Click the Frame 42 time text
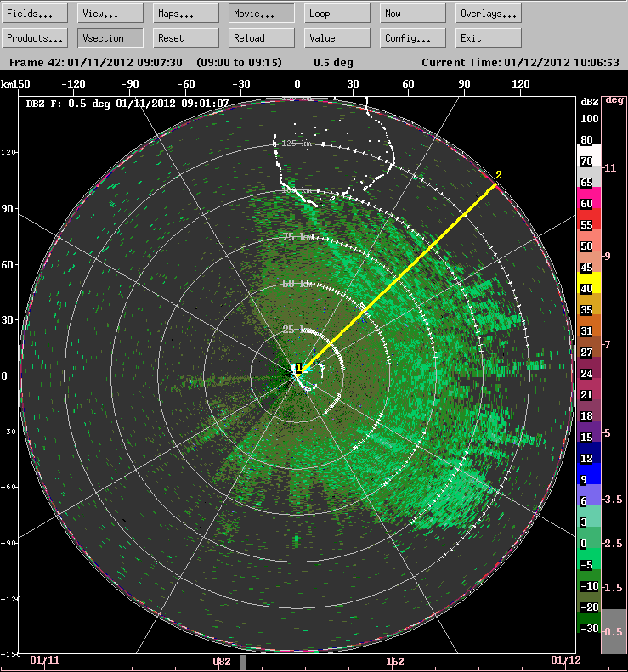This screenshot has height=672, width=628. pyautogui.click(x=96, y=63)
